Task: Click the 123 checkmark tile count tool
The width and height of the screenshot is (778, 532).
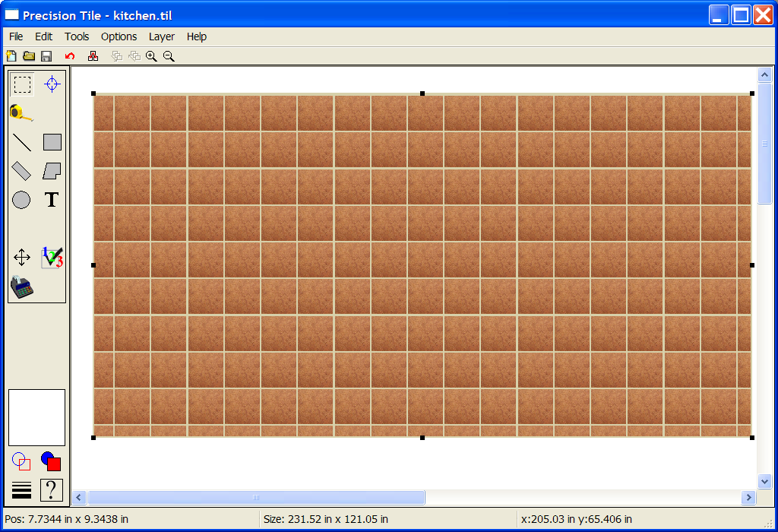Action: click(52, 258)
